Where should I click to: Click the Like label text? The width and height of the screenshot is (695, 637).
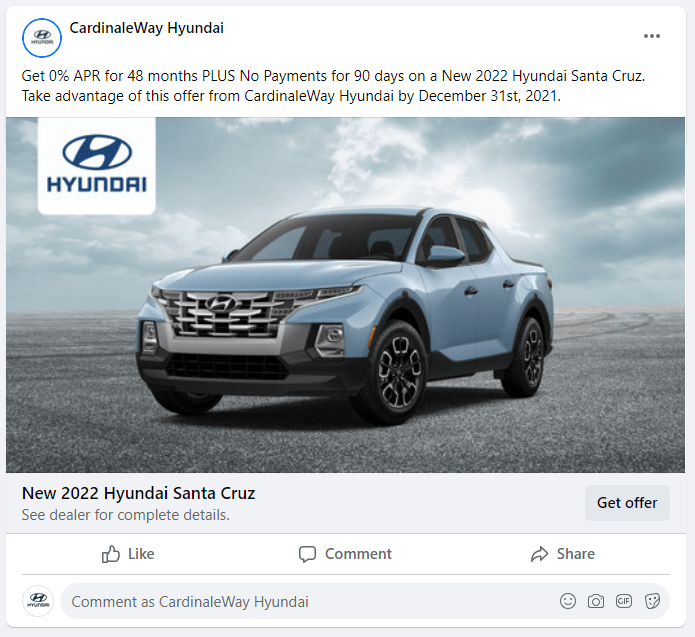point(141,554)
